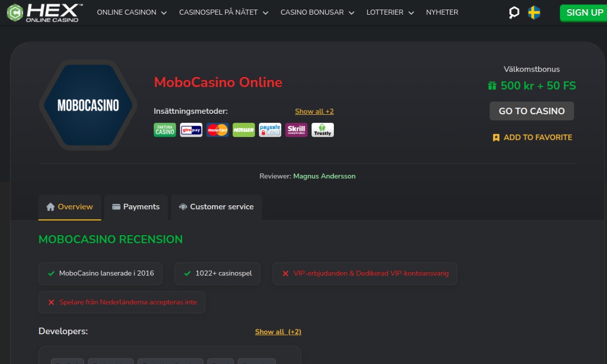Click the VIP-erbjudanden & Dedikerad VIP-kontoansvarig chip
This screenshot has width=607, height=364.
pyautogui.click(x=365, y=273)
